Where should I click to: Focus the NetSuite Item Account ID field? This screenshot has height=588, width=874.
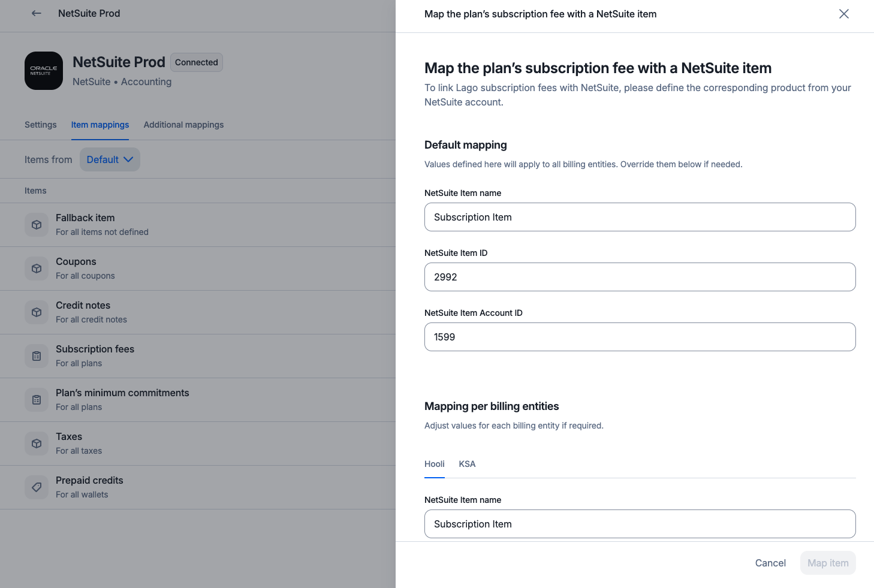tap(640, 337)
